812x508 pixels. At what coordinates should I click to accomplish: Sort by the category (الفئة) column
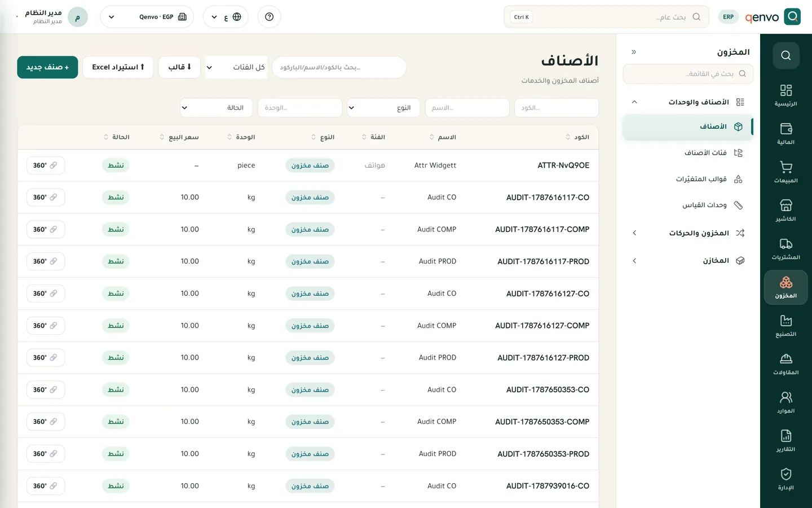click(x=373, y=137)
